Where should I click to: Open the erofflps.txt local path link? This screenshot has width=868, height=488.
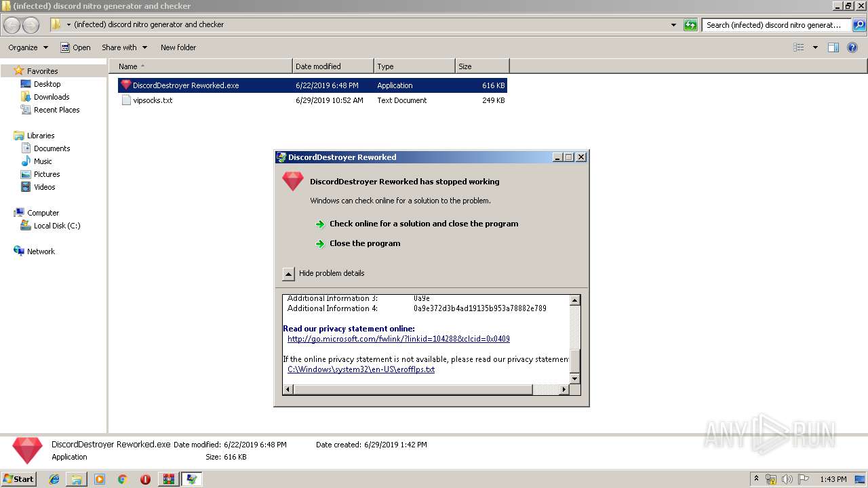tap(361, 370)
